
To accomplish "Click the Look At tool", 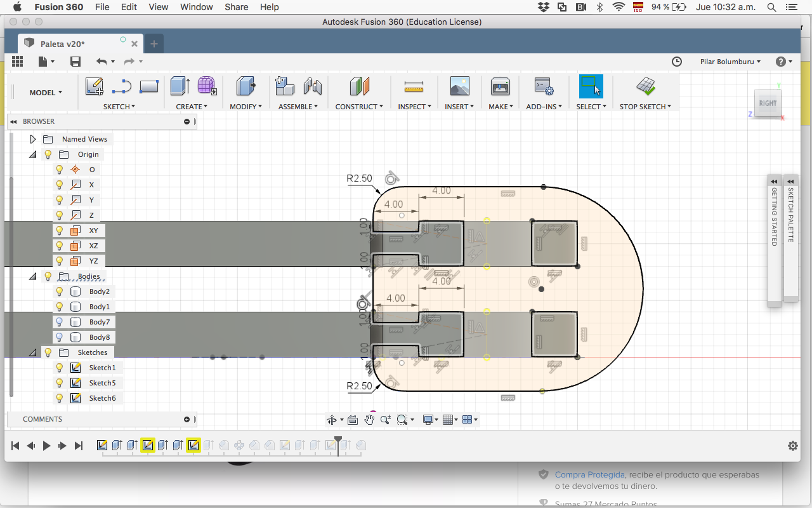I will click(x=353, y=420).
